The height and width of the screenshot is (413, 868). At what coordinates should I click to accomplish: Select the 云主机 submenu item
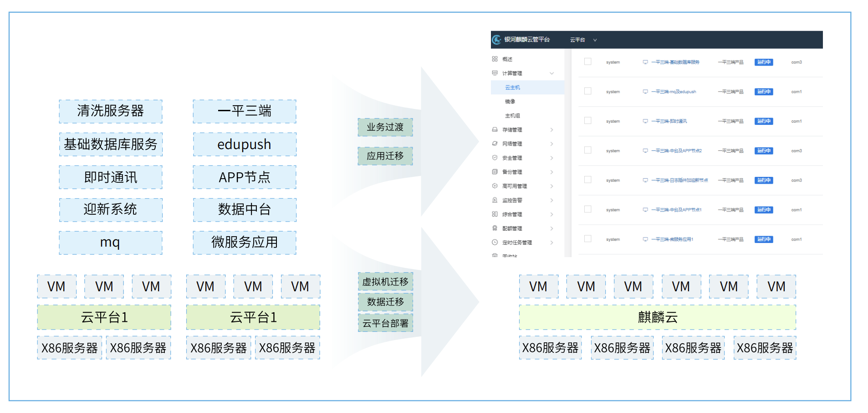[528, 88]
